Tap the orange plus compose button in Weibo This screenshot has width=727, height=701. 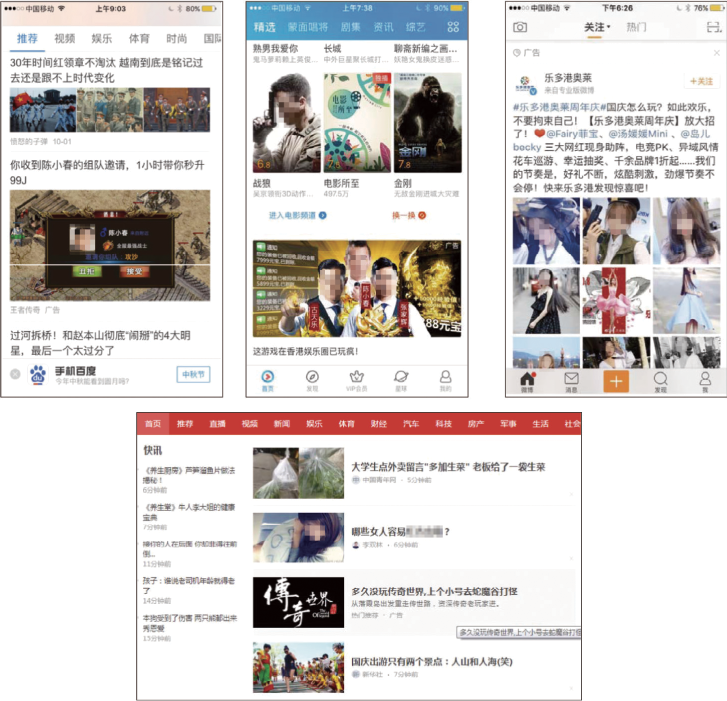(616, 382)
